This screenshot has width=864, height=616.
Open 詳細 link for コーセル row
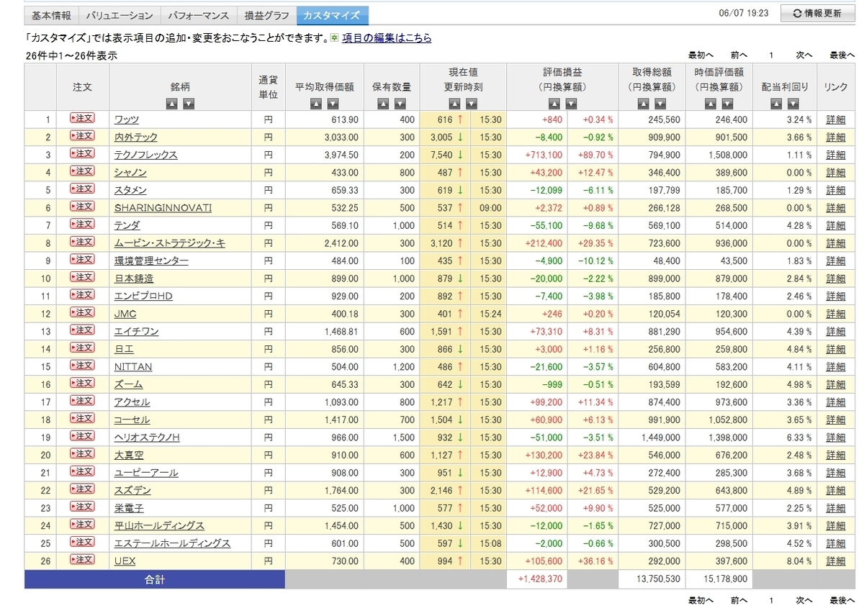coord(836,420)
